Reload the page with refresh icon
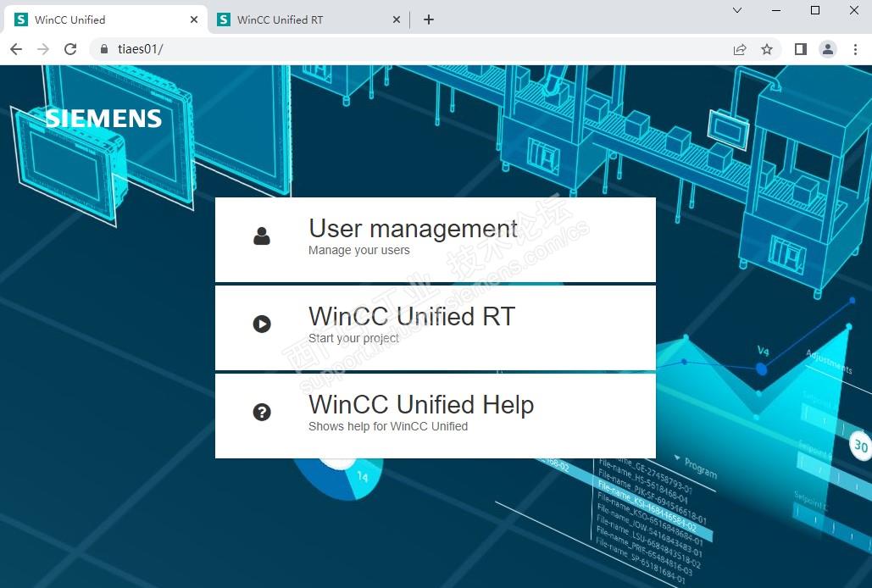The image size is (872, 588). (70, 49)
